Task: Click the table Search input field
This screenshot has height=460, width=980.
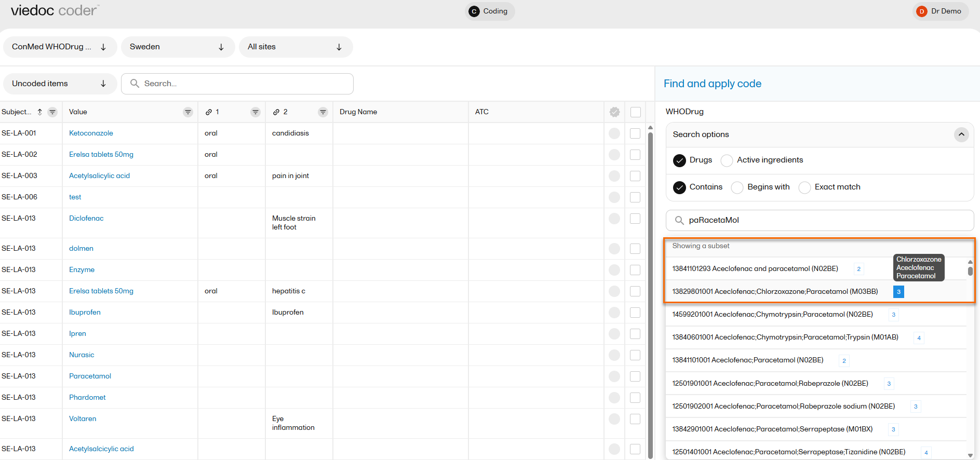Action: tap(244, 84)
